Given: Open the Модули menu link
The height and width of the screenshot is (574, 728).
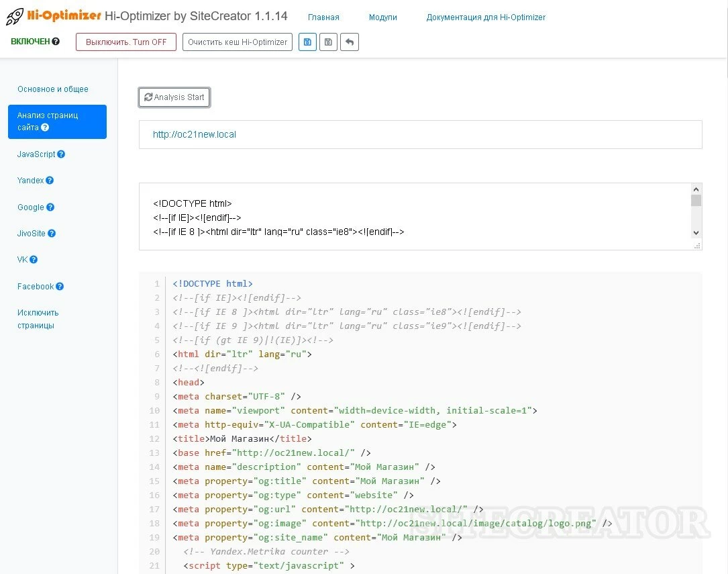Looking at the screenshot, I should pyautogui.click(x=383, y=17).
